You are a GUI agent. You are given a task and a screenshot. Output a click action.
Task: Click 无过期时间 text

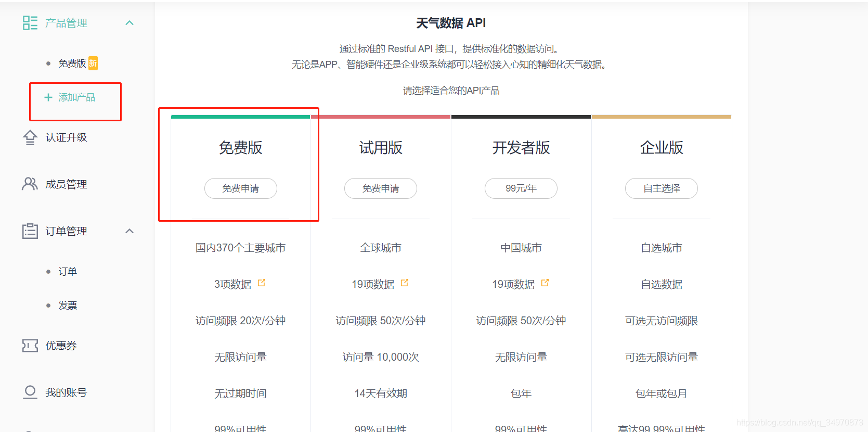[241, 393]
